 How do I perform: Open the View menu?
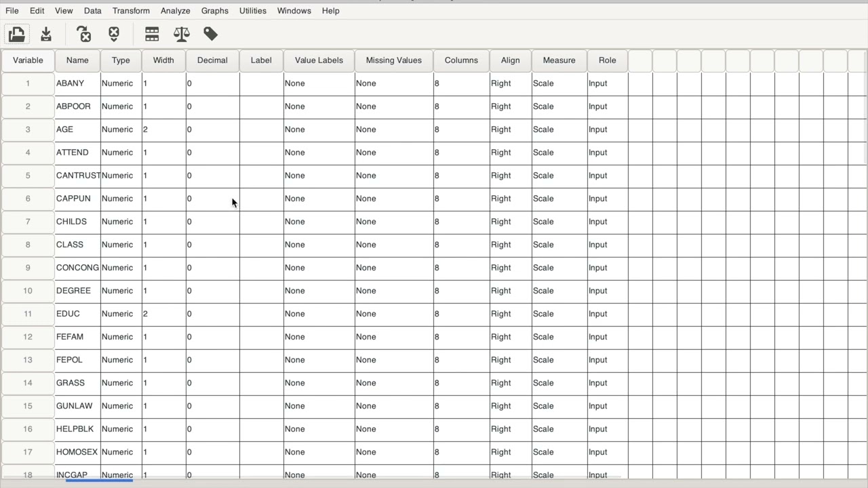coord(64,11)
